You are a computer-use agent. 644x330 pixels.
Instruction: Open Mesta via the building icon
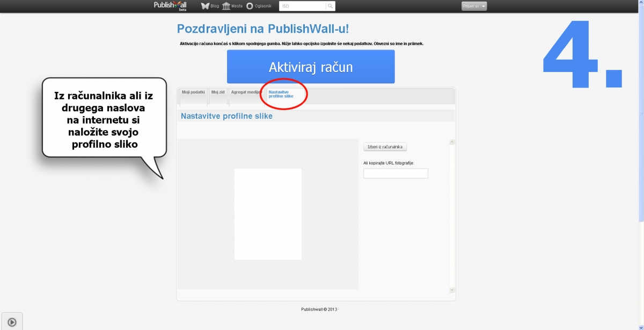226,6
